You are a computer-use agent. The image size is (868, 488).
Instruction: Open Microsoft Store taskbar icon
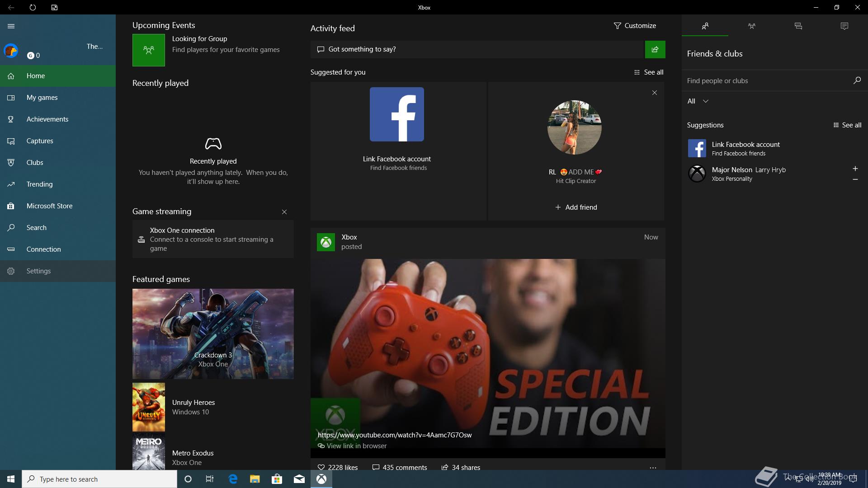277,479
